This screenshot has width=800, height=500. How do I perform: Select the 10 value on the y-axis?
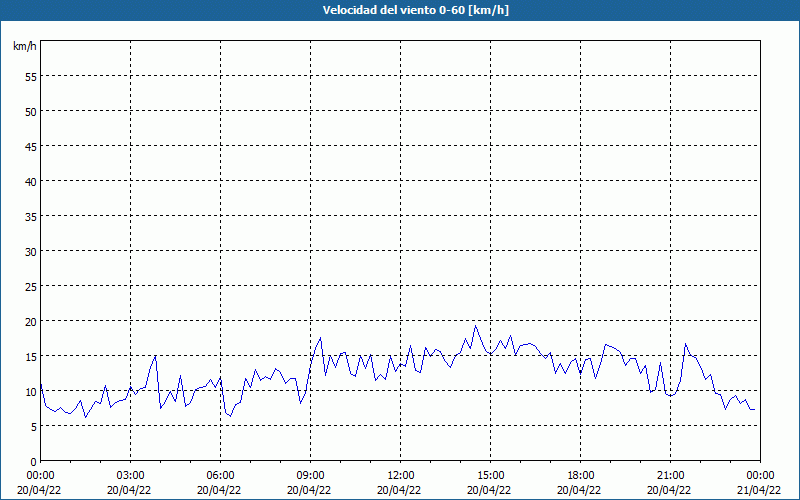pos(31,391)
